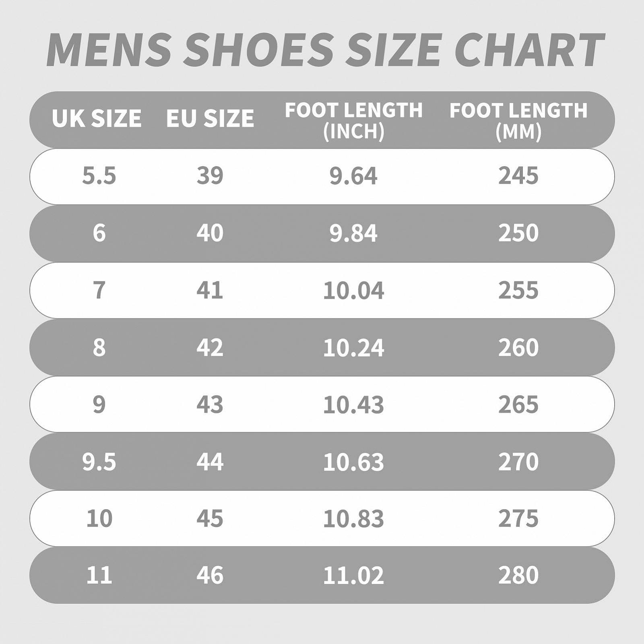Select the 10.24 inch value
644x644 pixels.
(x=353, y=347)
